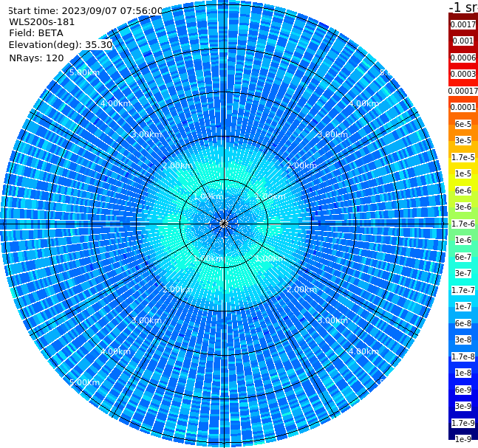This screenshot has height=448, width=478.
Task: Click the 0.00017 colorbar tick label
Action: (x=463, y=91)
